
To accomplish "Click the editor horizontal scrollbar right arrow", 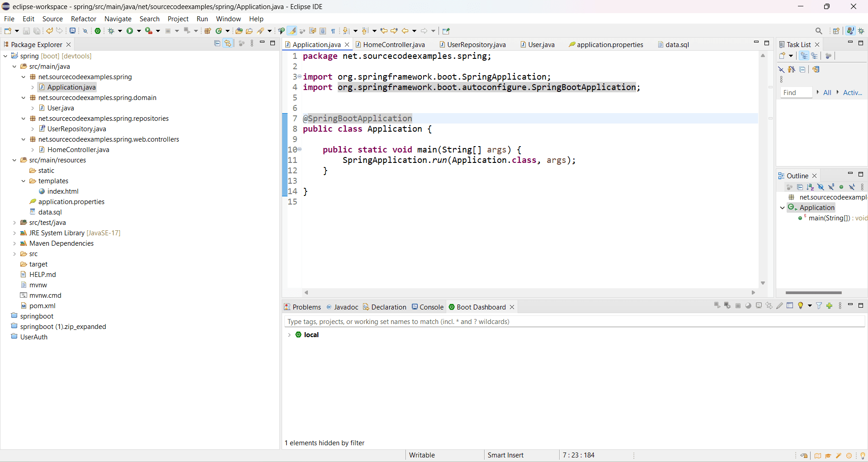I will click(753, 292).
